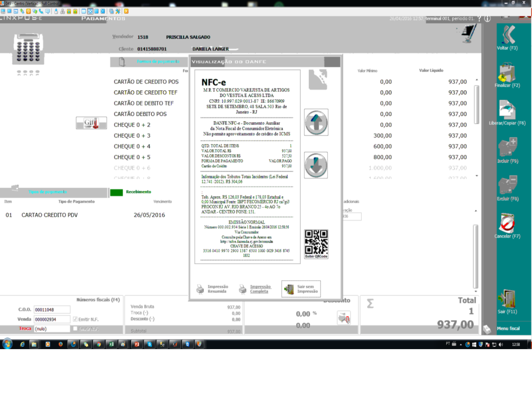Toggle the Emitir N.F. checkbox beside Troca
Screen dimensions: 532x399
coord(75,328)
